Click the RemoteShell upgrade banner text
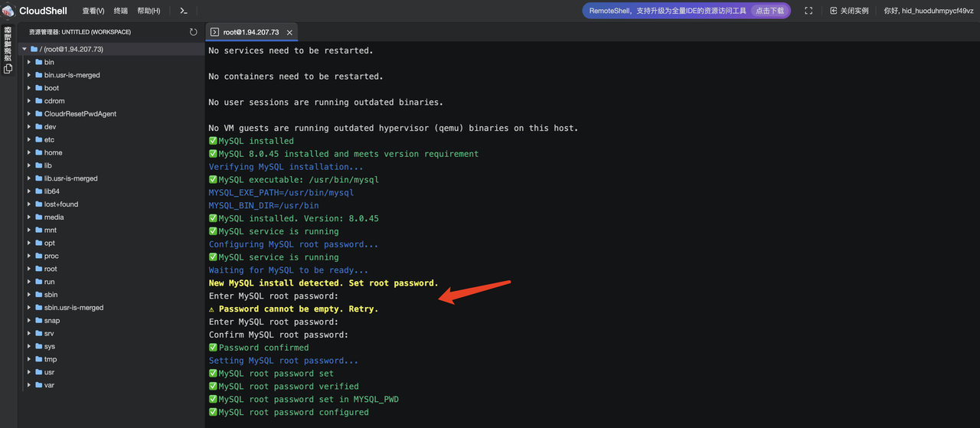The width and height of the screenshot is (980, 428). click(668, 11)
